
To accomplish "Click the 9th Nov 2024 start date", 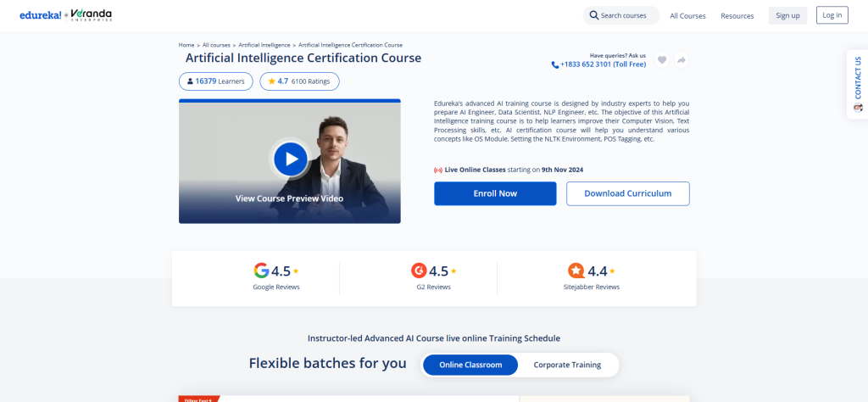I will tap(563, 170).
